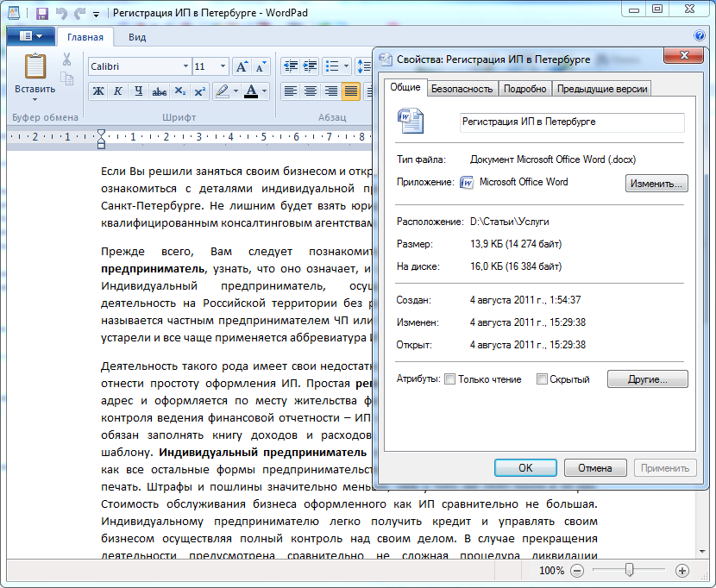
Task: Click the Paste (Вставить) clipboard icon
Action: [35, 67]
